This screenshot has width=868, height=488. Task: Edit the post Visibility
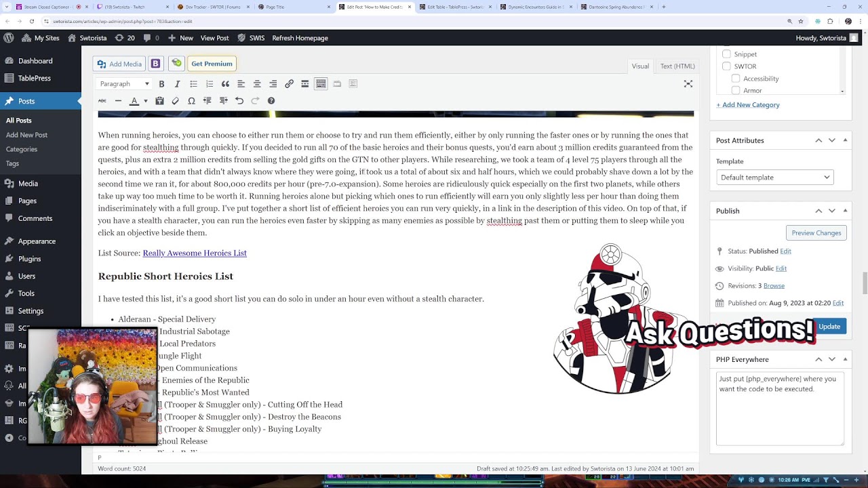tap(781, 268)
